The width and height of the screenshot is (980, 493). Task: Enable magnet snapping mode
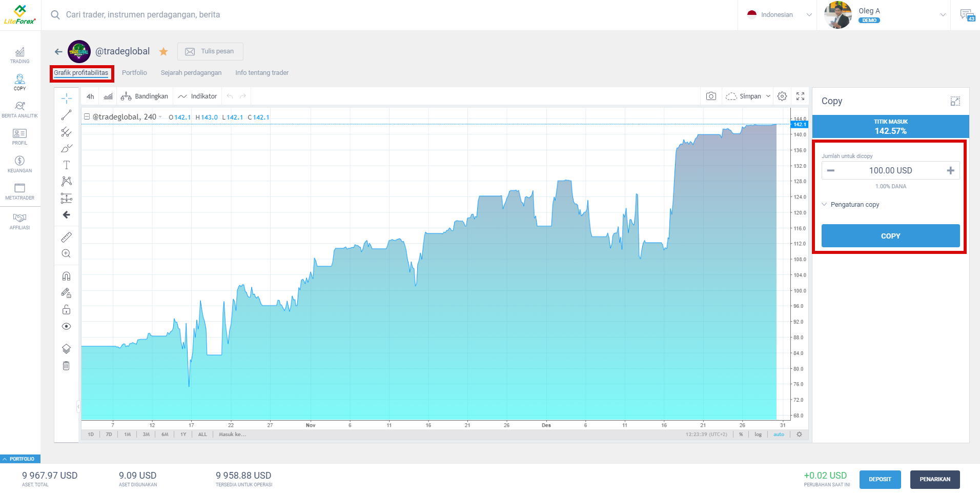tap(66, 275)
